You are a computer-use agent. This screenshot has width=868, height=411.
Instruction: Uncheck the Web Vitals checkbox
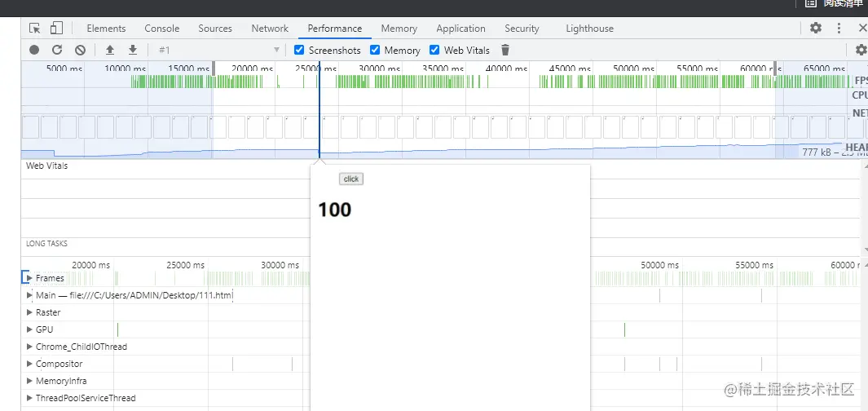click(434, 50)
